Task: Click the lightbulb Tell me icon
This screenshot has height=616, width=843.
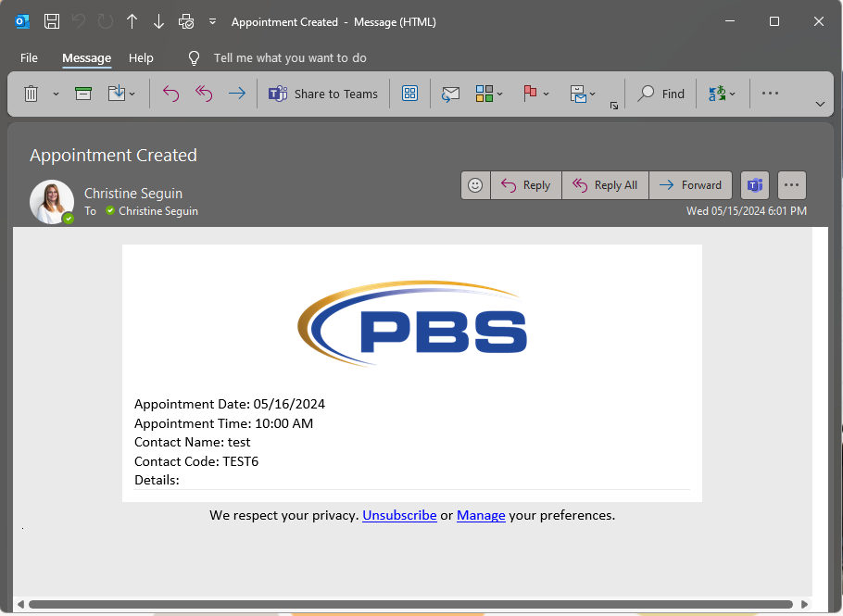Action: click(x=195, y=58)
